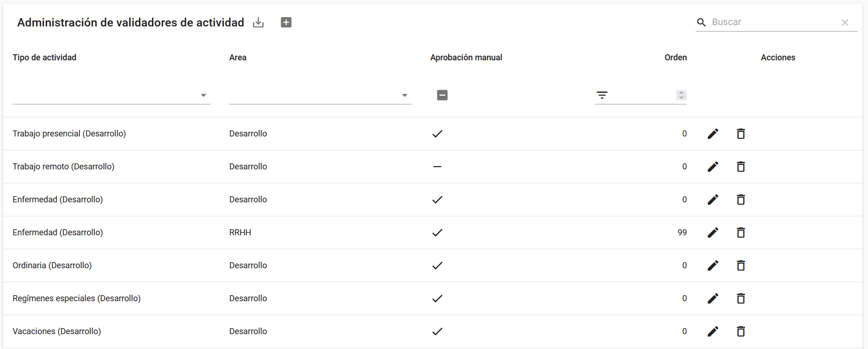
Task: Open the Orden filter operator icon
Action: click(x=602, y=95)
